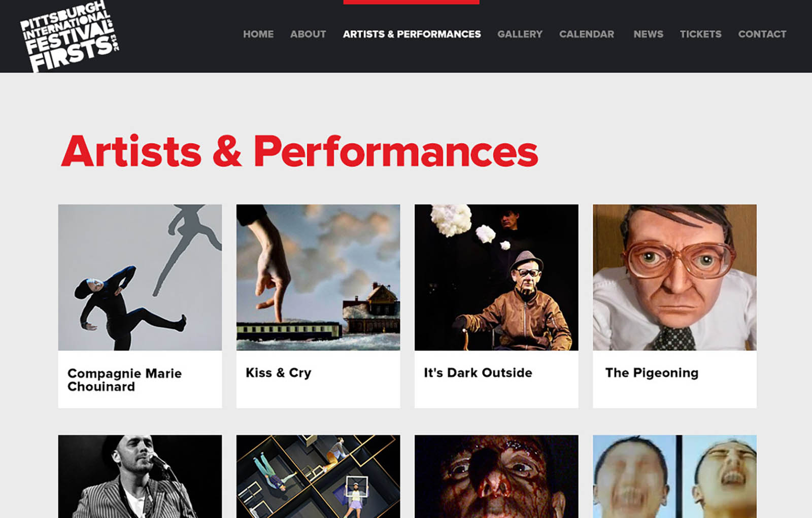Open the two laughing faces thumbnail
This screenshot has width=812, height=518.
(x=674, y=476)
